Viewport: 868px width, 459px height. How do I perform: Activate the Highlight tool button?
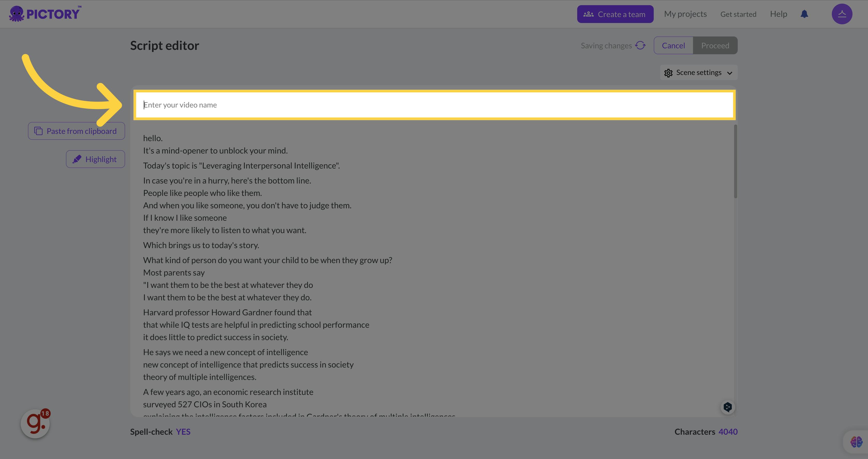tap(95, 159)
